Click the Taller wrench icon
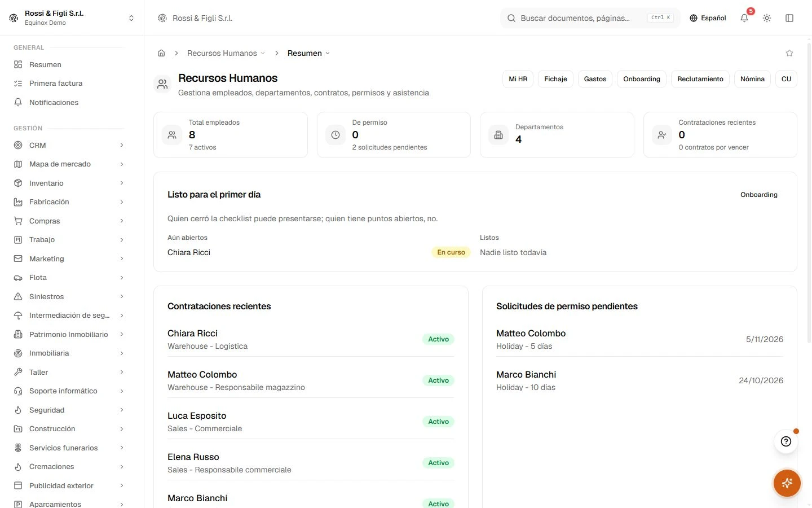Viewport: 812px width, 508px height. click(x=18, y=372)
